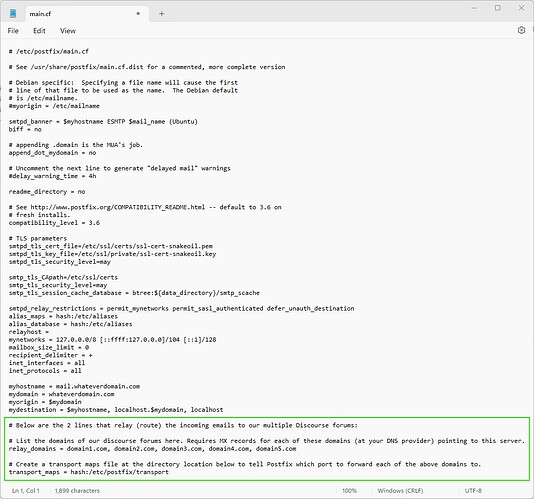Click the smtpd_tls_security_level=may line
This screenshot has height=499, width=534.
pyautogui.click(x=60, y=262)
